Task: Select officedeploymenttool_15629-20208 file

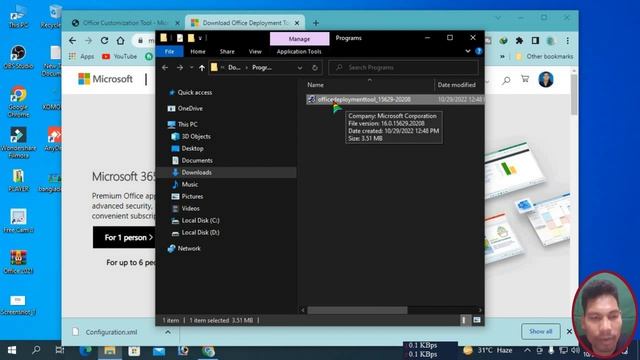Action: pos(364,99)
